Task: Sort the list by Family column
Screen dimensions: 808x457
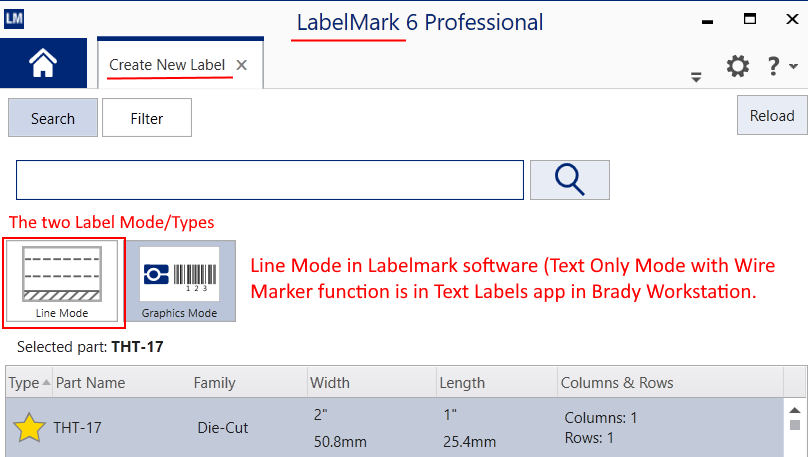Action: coord(215,382)
